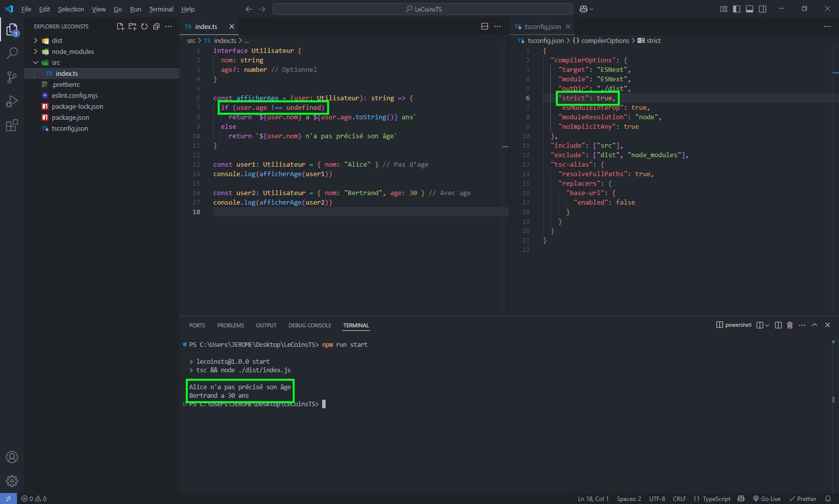This screenshot has width=839, height=504.
Task: Click the Go Live status bar button
Action: (767, 499)
